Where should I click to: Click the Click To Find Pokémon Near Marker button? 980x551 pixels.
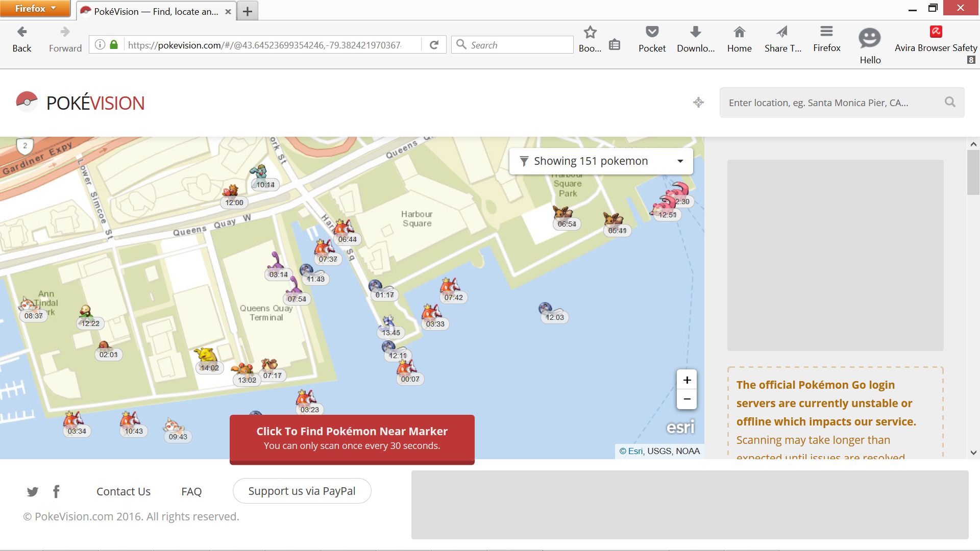(x=351, y=438)
